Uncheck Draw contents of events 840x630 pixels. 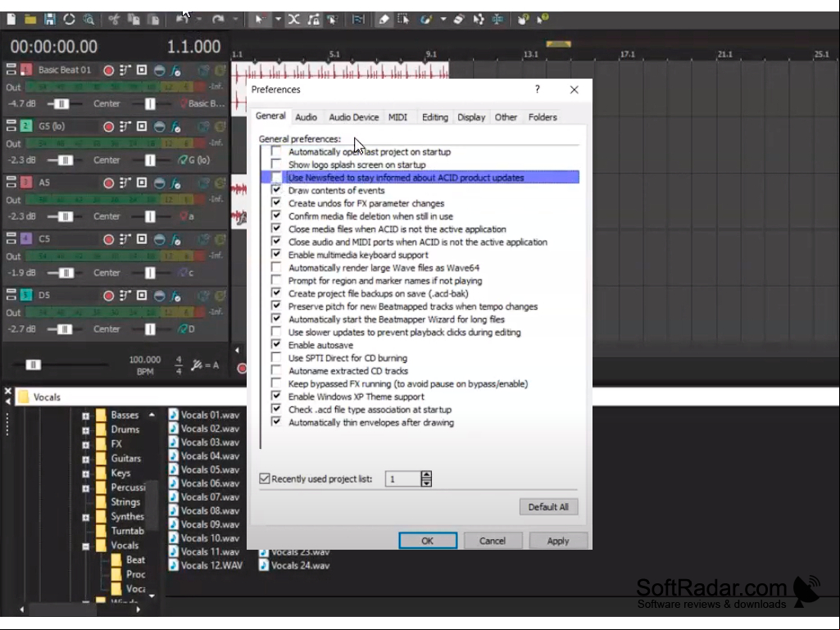276,189
